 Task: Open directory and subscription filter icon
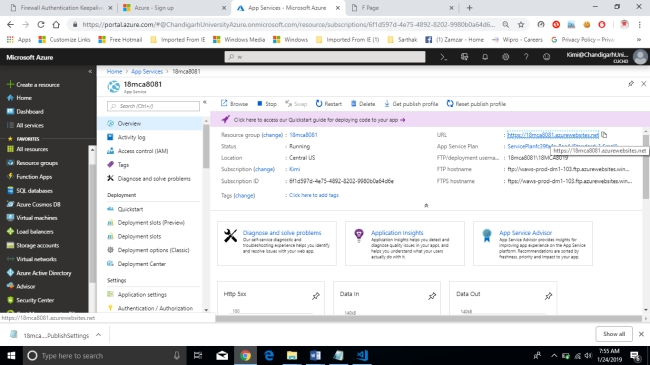pos(464,57)
